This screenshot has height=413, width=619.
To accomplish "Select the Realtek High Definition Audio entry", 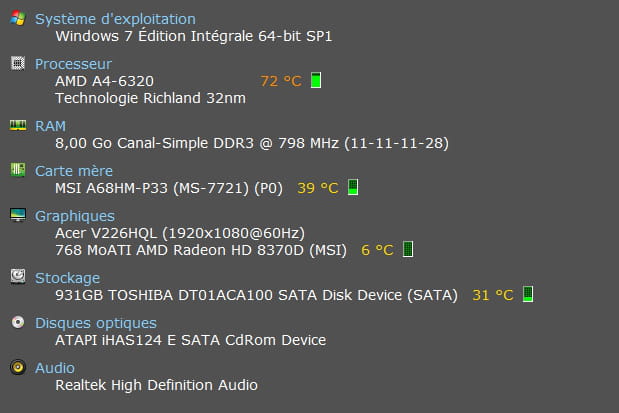I will [156, 385].
